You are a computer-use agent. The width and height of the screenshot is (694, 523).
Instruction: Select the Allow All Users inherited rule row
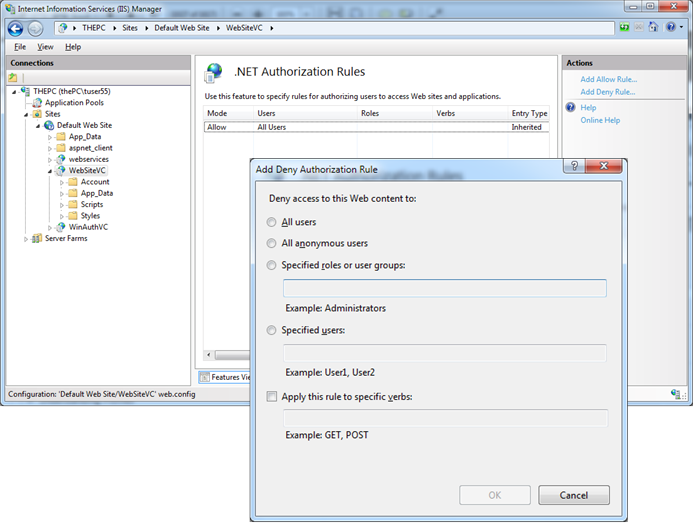[x=376, y=127]
